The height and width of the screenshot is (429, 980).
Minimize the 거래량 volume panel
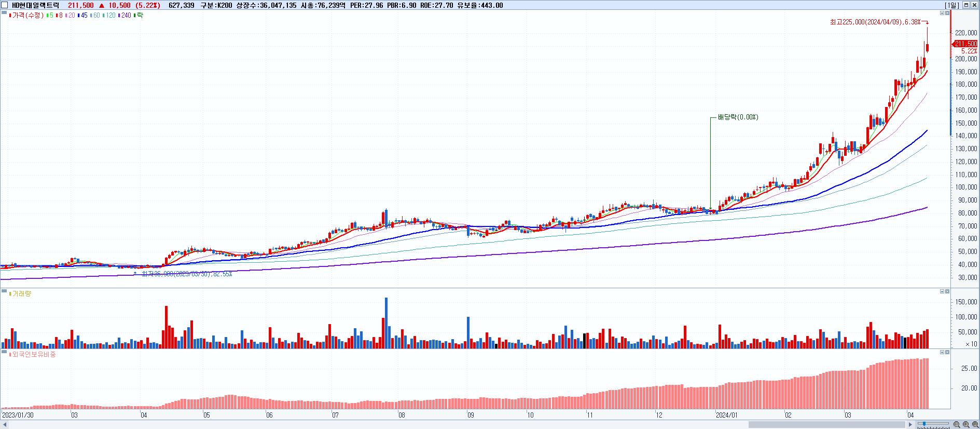pyautogui.click(x=942, y=291)
